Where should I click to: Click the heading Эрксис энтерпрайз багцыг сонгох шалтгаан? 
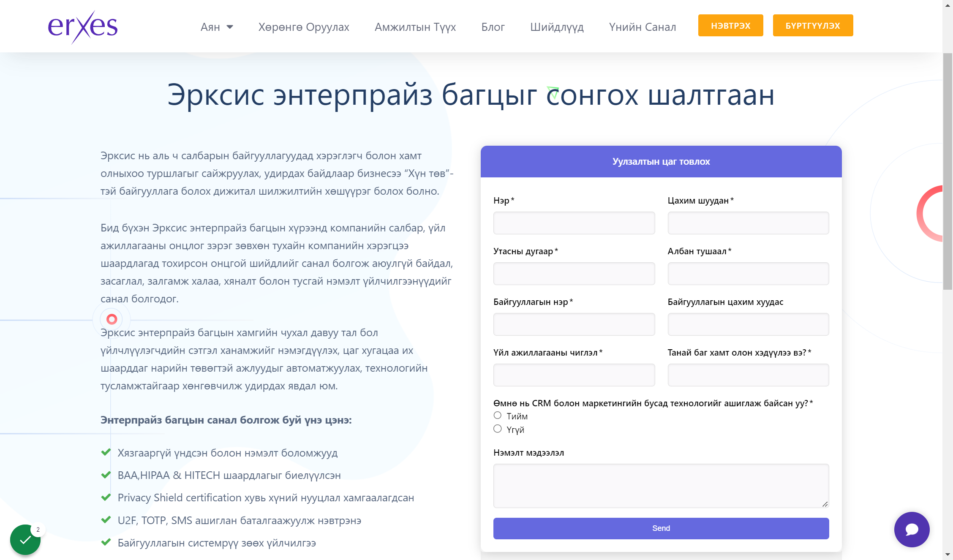(x=471, y=95)
